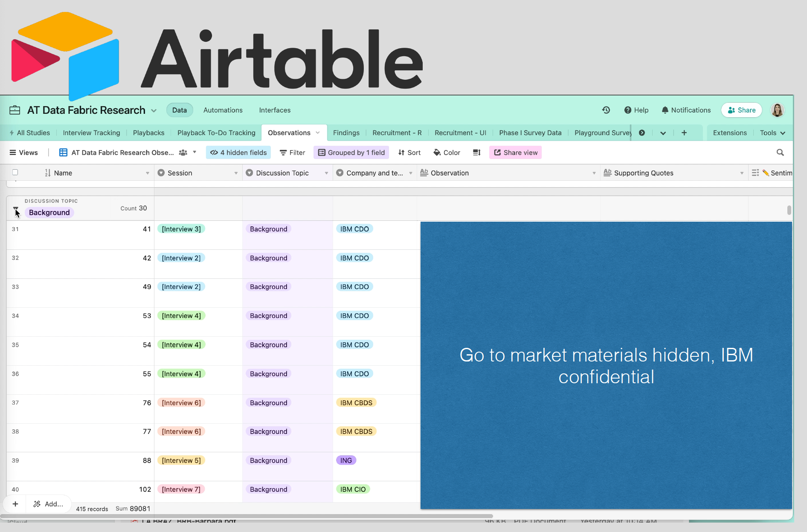The image size is (807, 532).
Task: Open the Tools dropdown
Action: (x=772, y=133)
